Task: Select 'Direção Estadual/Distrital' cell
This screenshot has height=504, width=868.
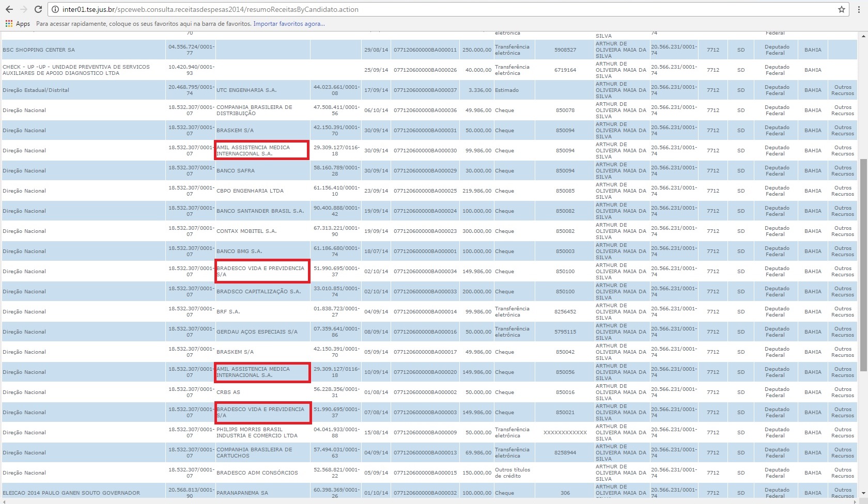Action: [83, 90]
